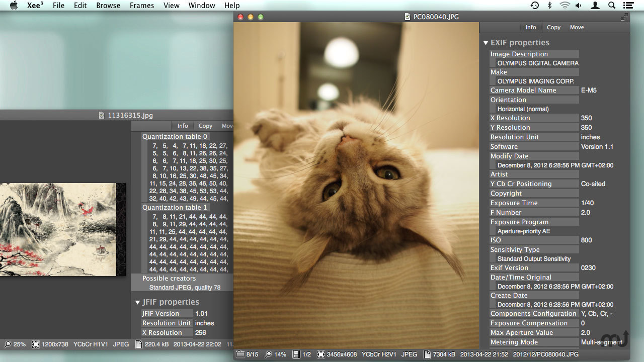Image resolution: width=644 pixels, height=362 pixels.
Task: Collapse the EXIF properties section
Action: coord(486,43)
